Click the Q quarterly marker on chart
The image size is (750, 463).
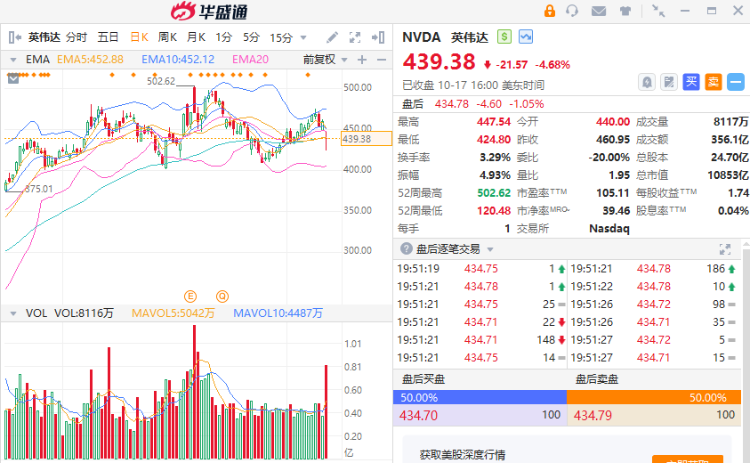222,297
